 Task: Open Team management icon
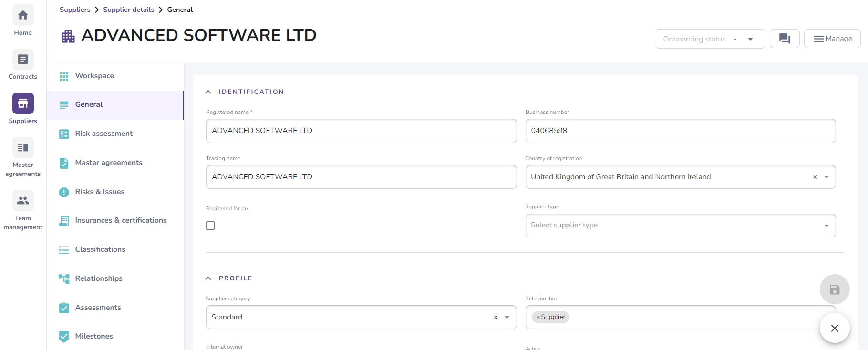pos(23,201)
